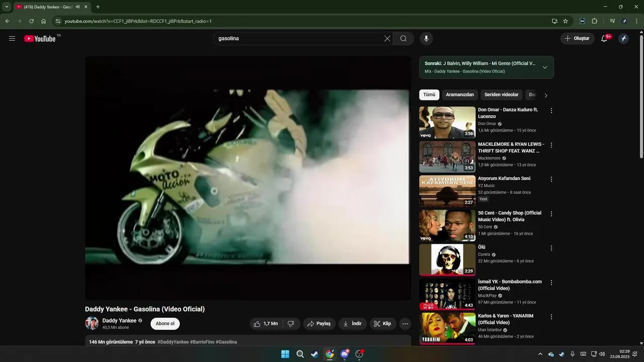The height and width of the screenshot is (362, 644).
Task: Select the Seriden videolar filter chip
Action: 502,95
